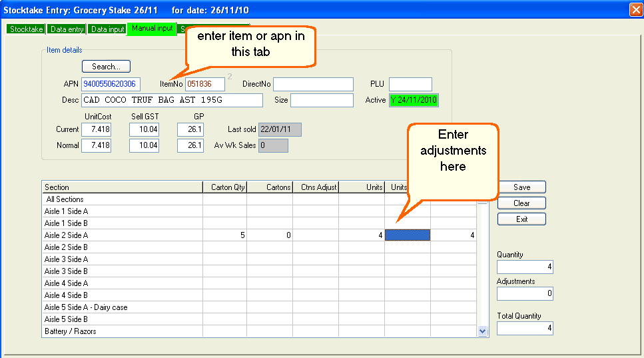Close the Stocktake Entry window
644x358 pixels.
coord(636,9)
